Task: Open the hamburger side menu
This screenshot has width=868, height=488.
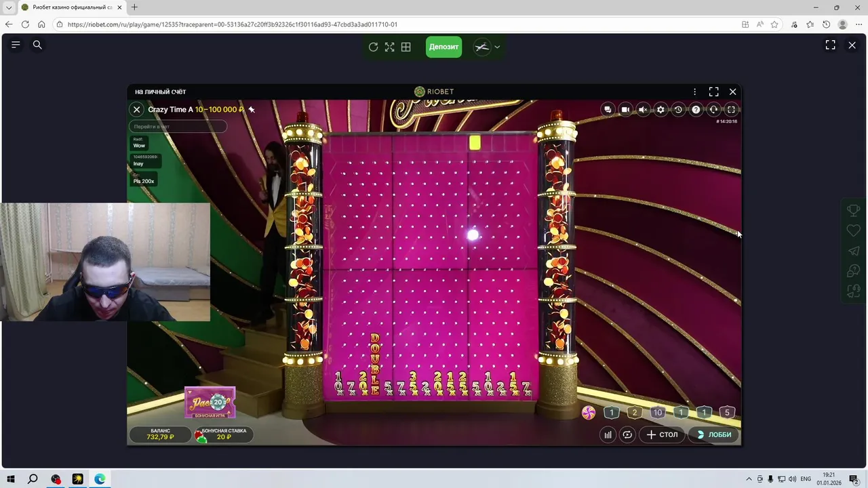Action: 16,45
